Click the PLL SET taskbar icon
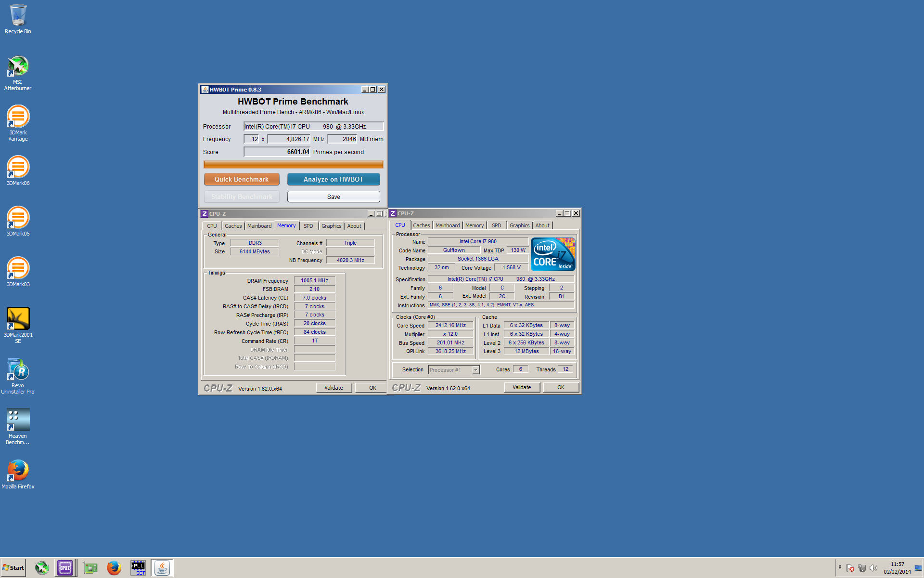924x578 pixels. (x=138, y=568)
